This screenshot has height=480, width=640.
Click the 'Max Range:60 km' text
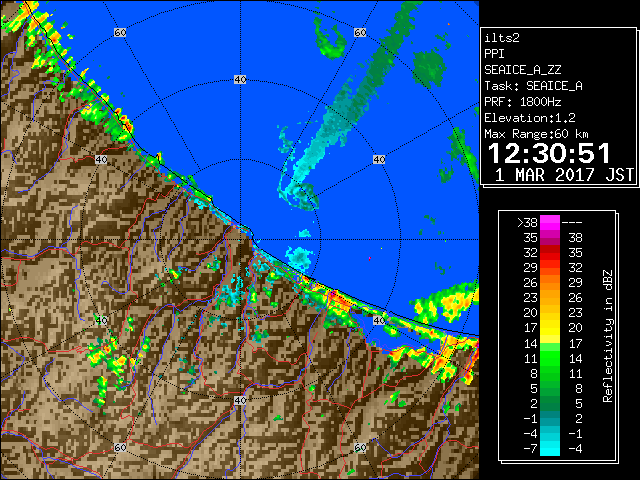[536, 134]
